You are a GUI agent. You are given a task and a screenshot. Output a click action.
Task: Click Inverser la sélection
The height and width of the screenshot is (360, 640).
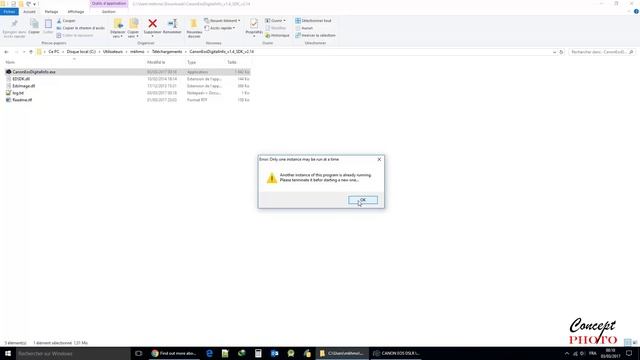pyautogui.click(x=316, y=36)
